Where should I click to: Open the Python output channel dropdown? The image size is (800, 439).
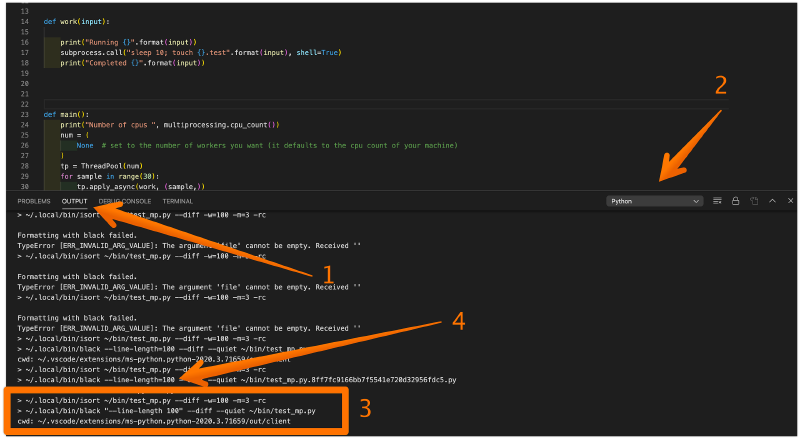click(x=655, y=201)
